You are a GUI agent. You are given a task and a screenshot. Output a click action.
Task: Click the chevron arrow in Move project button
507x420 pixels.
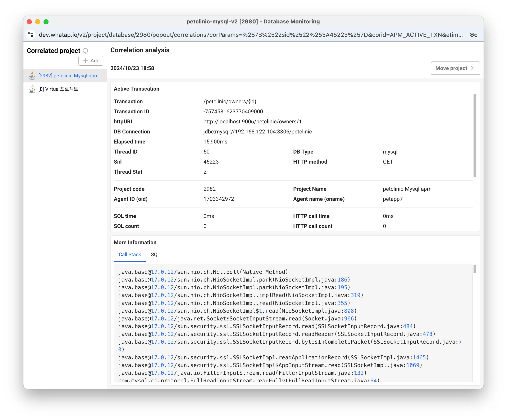[x=472, y=68]
